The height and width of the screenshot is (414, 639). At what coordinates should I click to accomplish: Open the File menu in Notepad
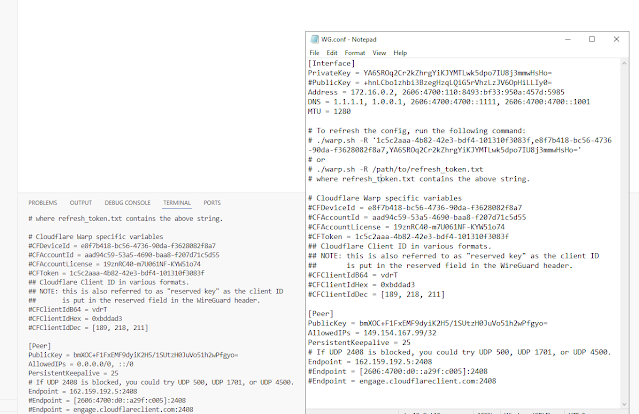click(314, 53)
